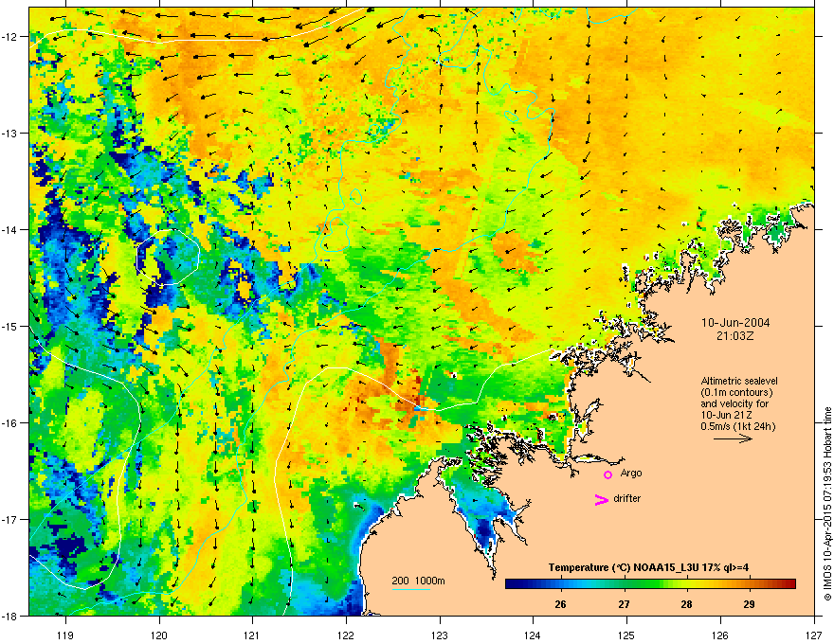The width and height of the screenshot is (834, 644).
Task: Click the dark blue end of temperature colorbar
Action: [511, 584]
